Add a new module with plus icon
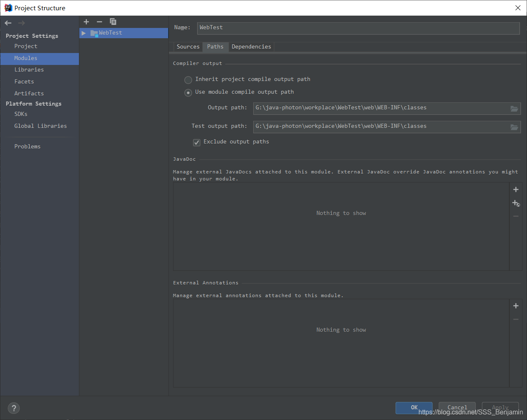The width and height of the screenshot is (527, 420). pyautogui.click(x=86, y=22)
